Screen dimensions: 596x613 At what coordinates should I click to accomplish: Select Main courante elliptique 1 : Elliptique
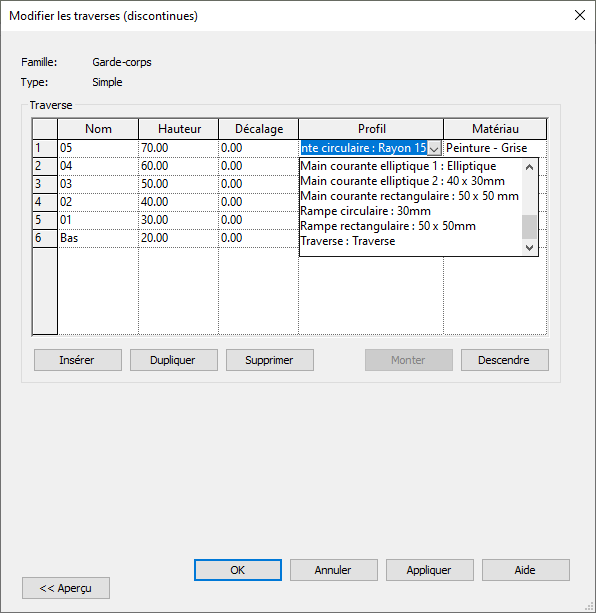point(398,166)
